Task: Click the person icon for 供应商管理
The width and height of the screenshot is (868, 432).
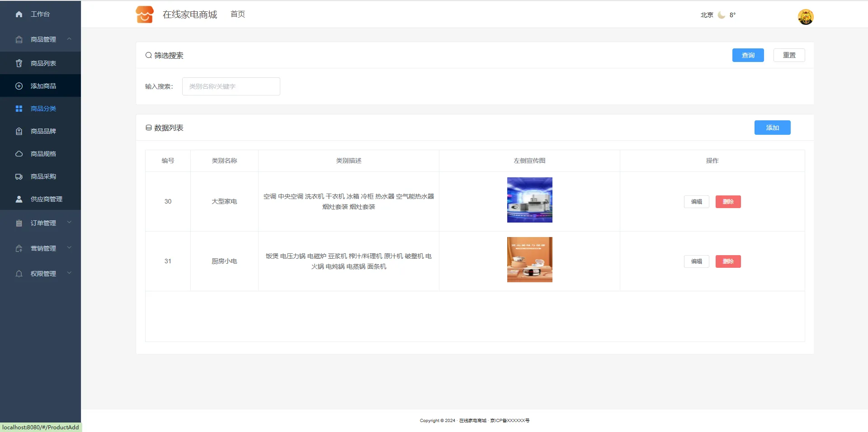Action: click(x=19, y=199)
